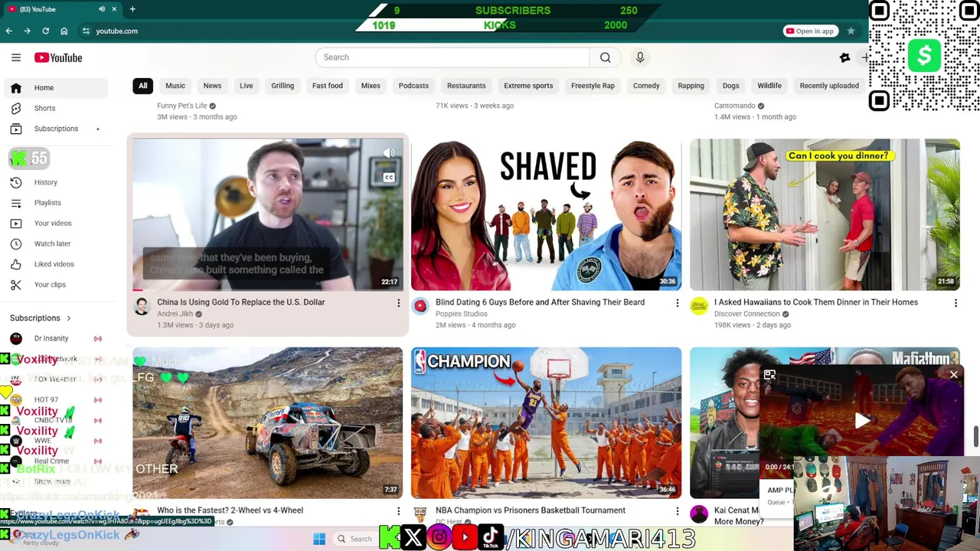Click the search magnifier button

606,57
